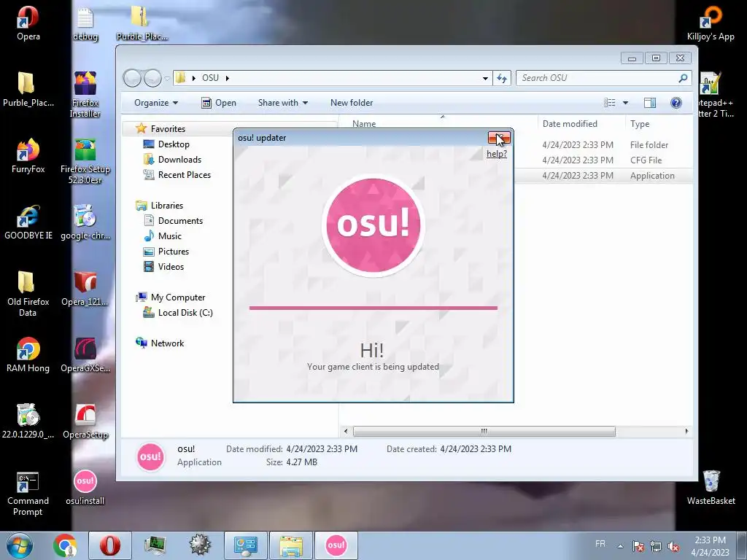
Task: Open the Old Firefox Data folder
Action: pos(28,293)
